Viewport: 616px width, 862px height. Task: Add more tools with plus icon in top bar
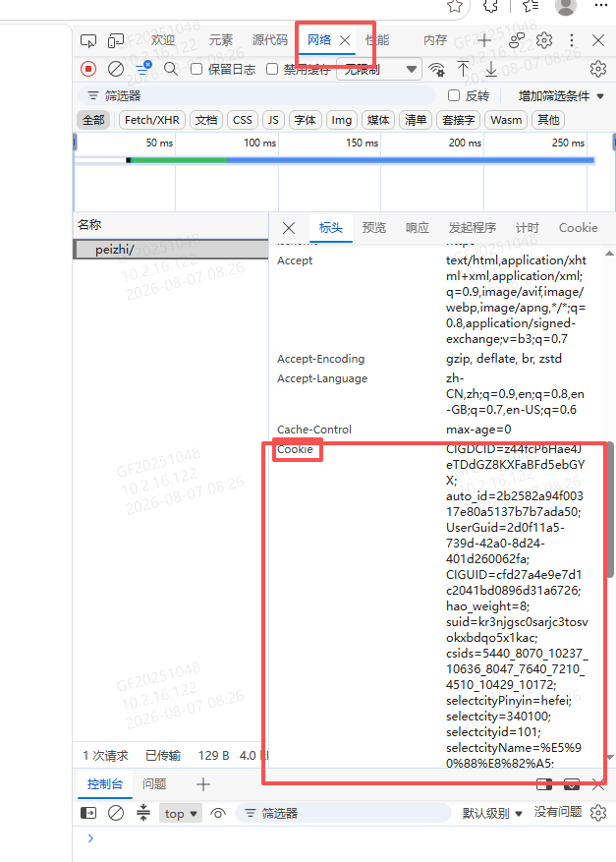484,40
